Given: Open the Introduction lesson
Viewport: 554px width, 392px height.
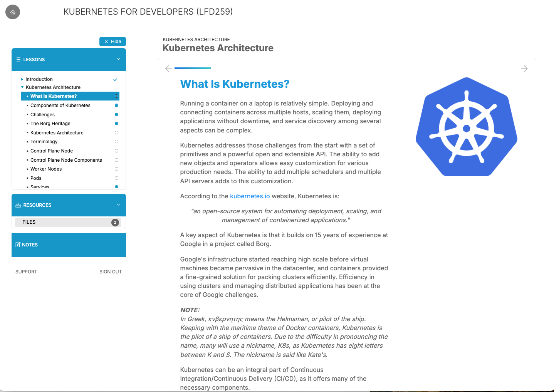Looking at the screenshot, I should 39,79.
